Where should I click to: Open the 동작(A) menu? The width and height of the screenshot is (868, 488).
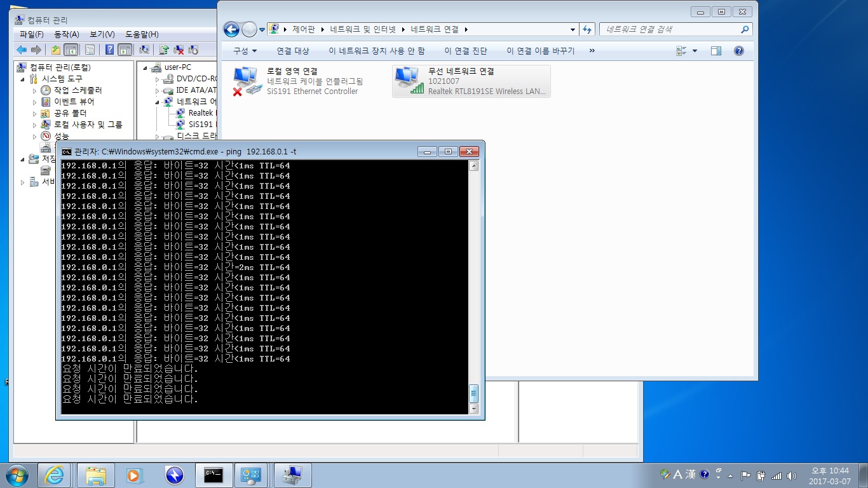[x=67, y=34]
